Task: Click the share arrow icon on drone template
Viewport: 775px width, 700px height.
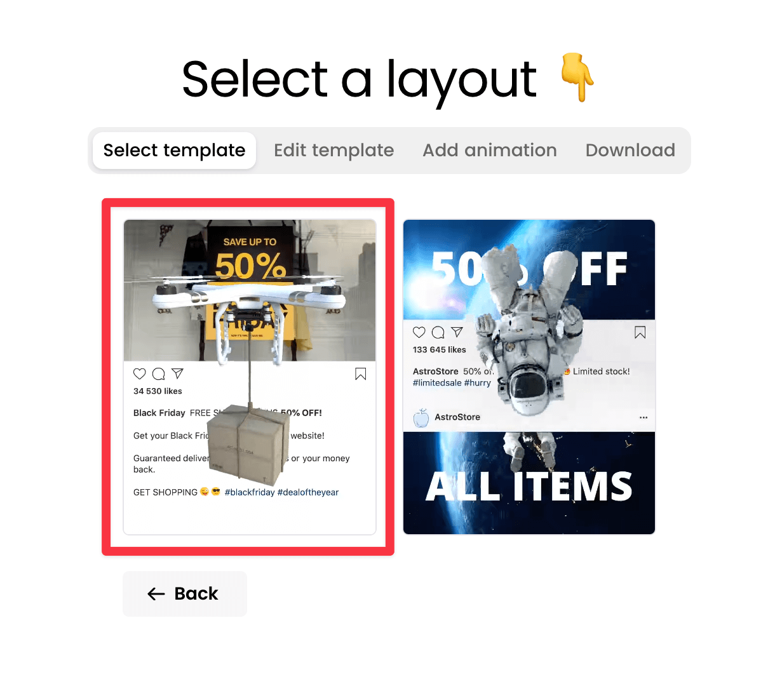Action: [177, 374]
